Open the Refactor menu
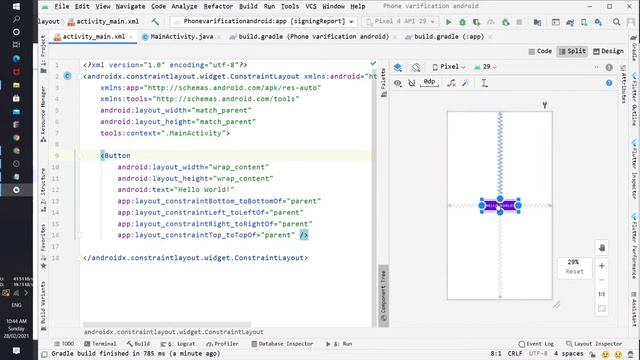Screen dimensions: 640x360 [218, 6]
